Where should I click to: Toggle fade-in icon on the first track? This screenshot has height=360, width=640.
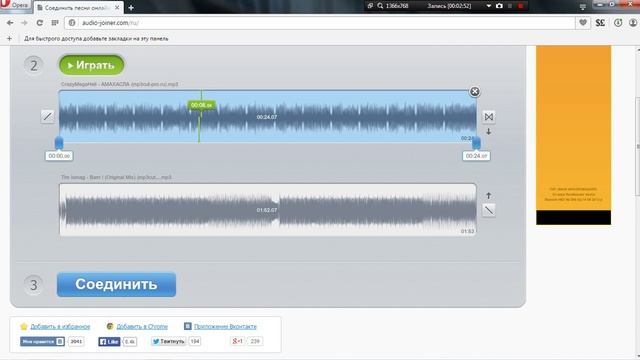tap(47, 117)
